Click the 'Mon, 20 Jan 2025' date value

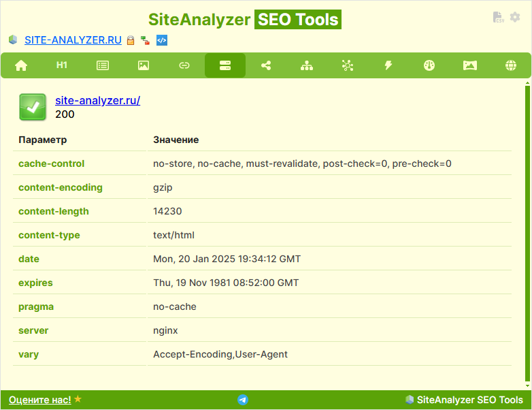[227, 259]
